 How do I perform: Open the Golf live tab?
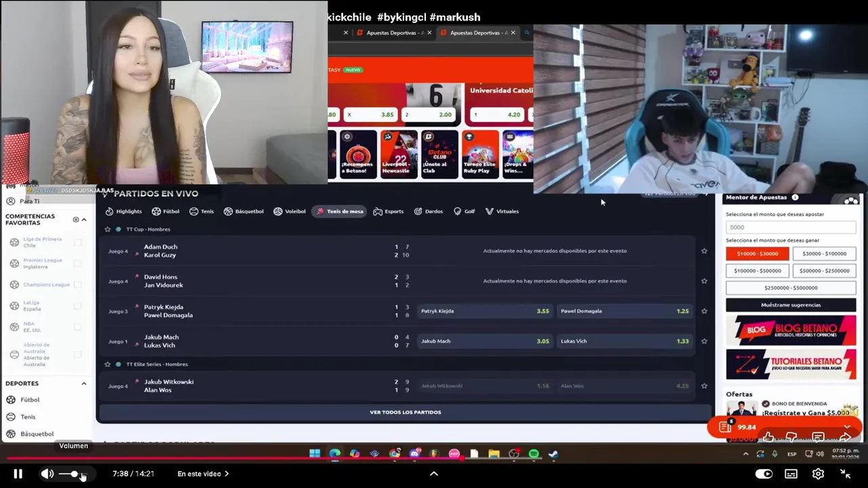(464, 211)
